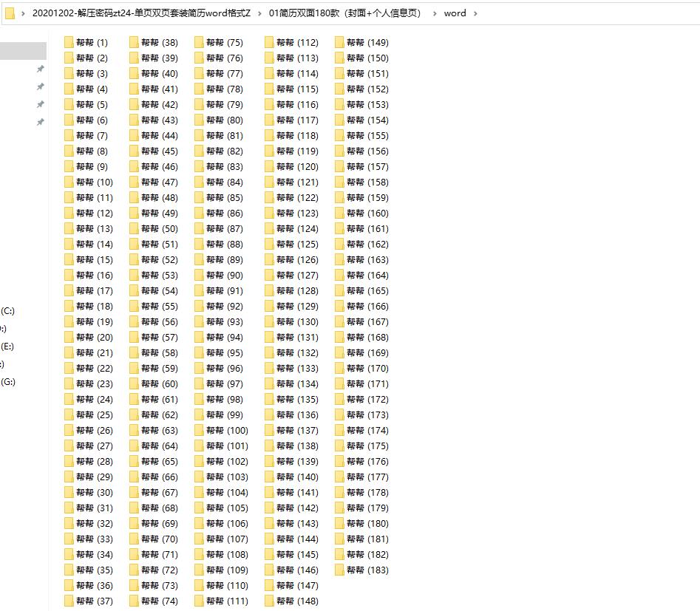Click the address bar folder icon
This screenshot has height=611, width=700.
(10, 13)
